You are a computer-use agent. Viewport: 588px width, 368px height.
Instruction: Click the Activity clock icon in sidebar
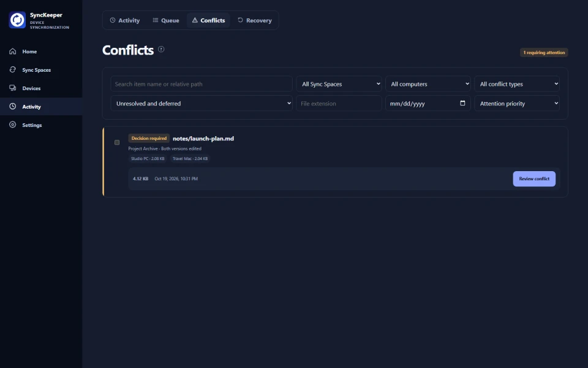pos(13,106)
